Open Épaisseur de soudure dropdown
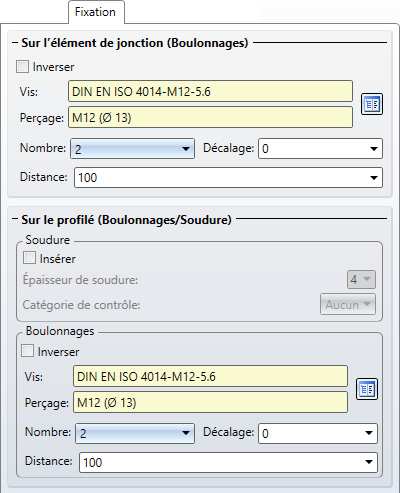The image size is (400, 493). (x=361, y=279)
